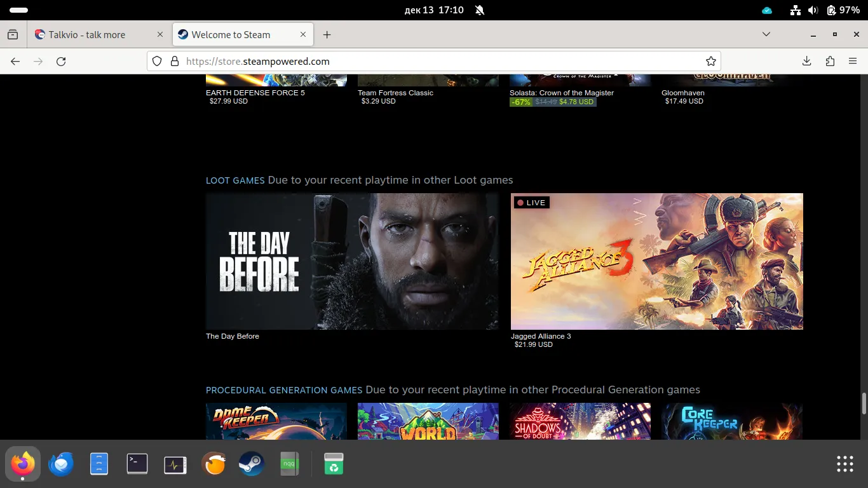Screen dimensions: 868x488
Task: Open The Day Before banner image
Action: point(352,261)
